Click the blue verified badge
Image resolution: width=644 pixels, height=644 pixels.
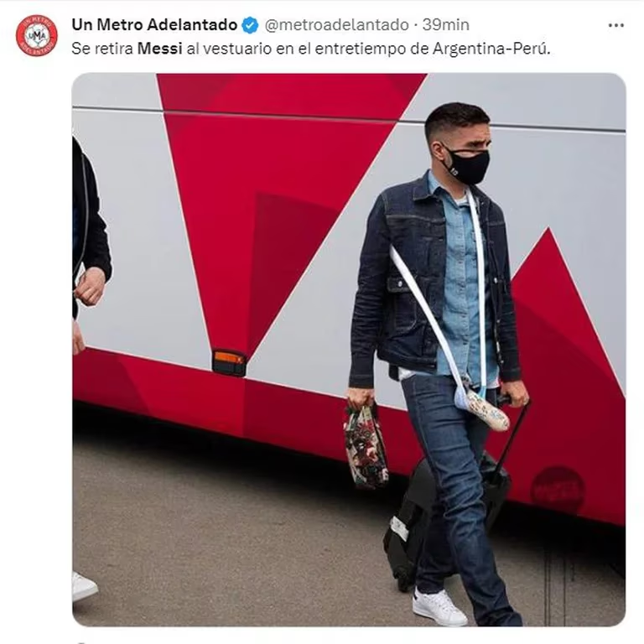coord(250,25)
